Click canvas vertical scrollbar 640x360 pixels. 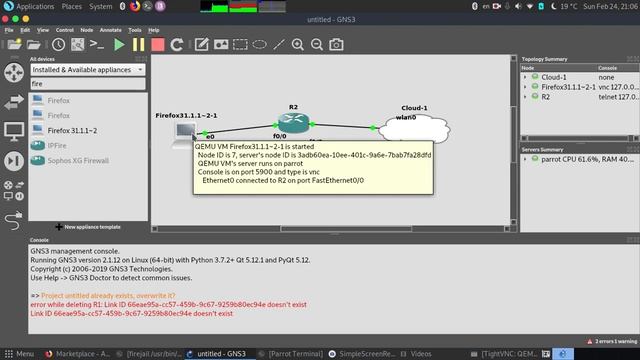[514, 134]
